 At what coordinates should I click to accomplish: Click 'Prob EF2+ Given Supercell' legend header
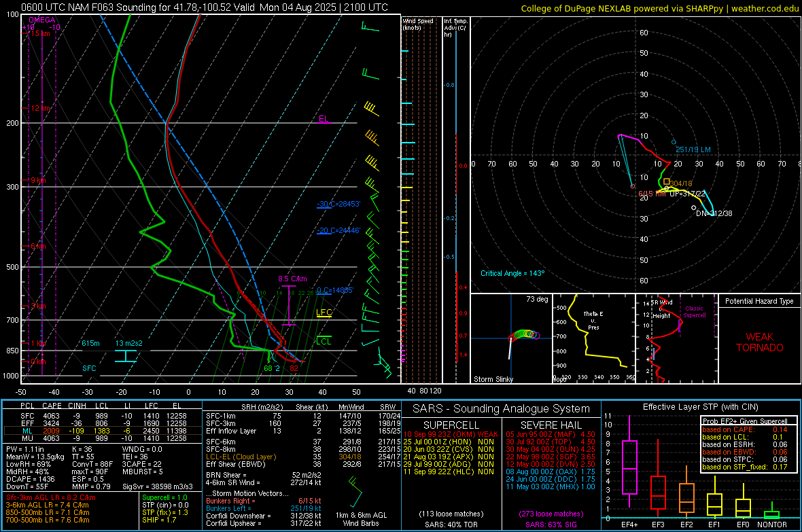(745, 421)
